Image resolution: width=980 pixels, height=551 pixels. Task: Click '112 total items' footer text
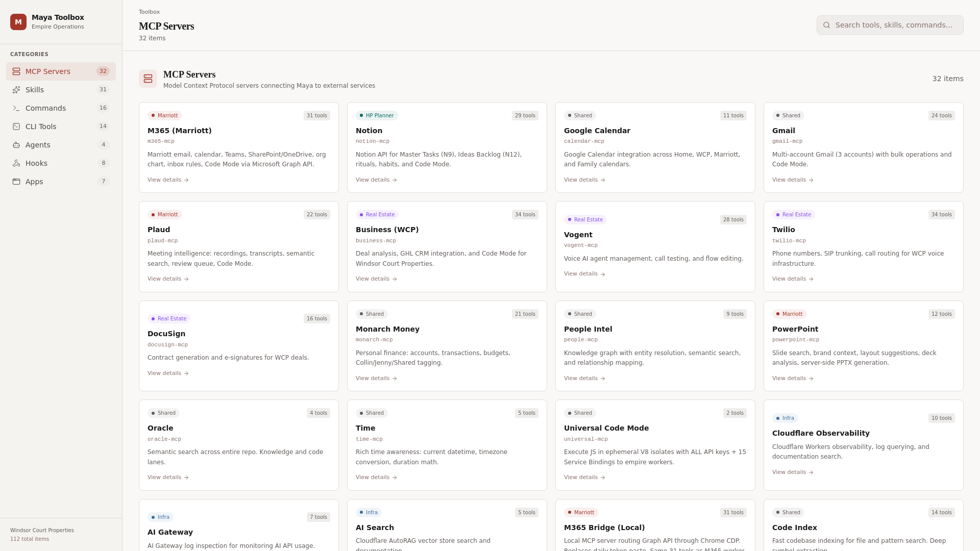pyautogui.click(x=30, y=539)
